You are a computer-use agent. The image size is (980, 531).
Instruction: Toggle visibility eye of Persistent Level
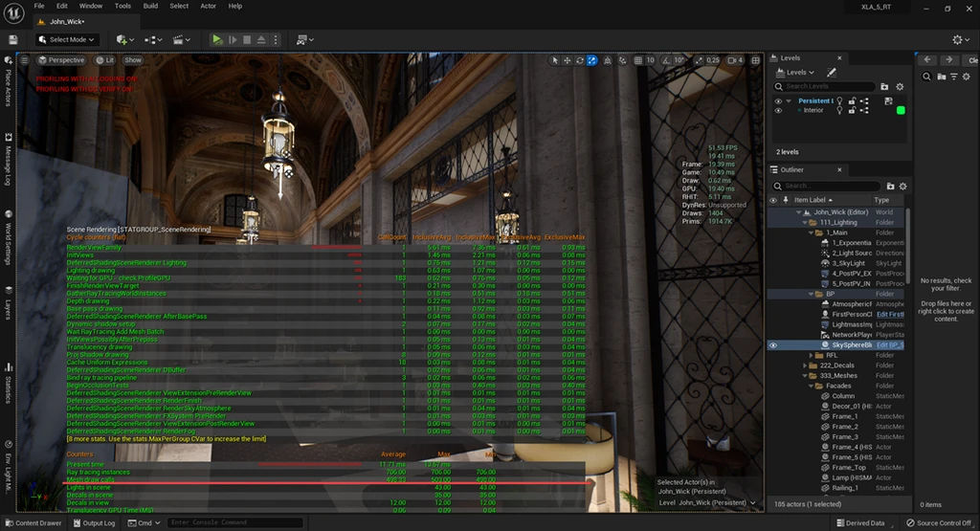(x=778, y=100)
